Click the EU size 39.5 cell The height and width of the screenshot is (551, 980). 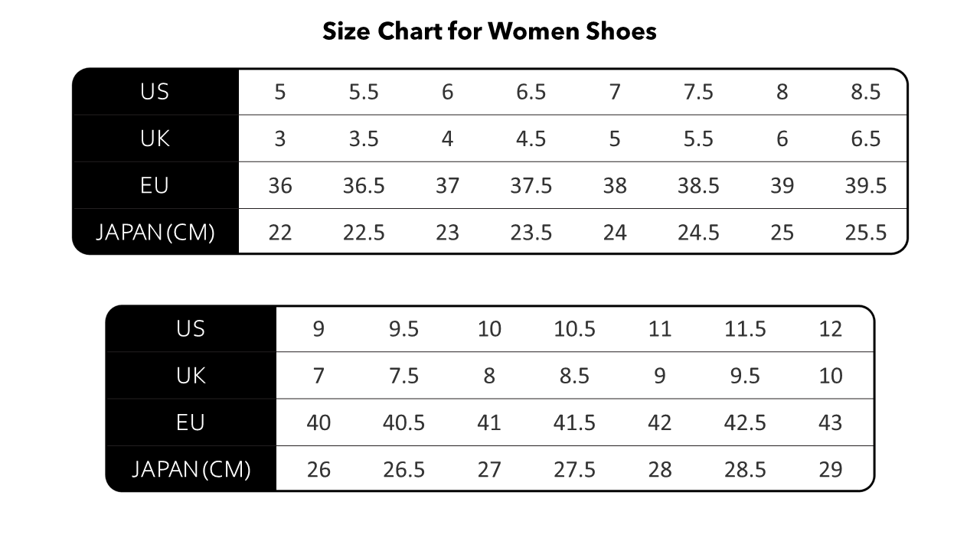coord(865,186)
